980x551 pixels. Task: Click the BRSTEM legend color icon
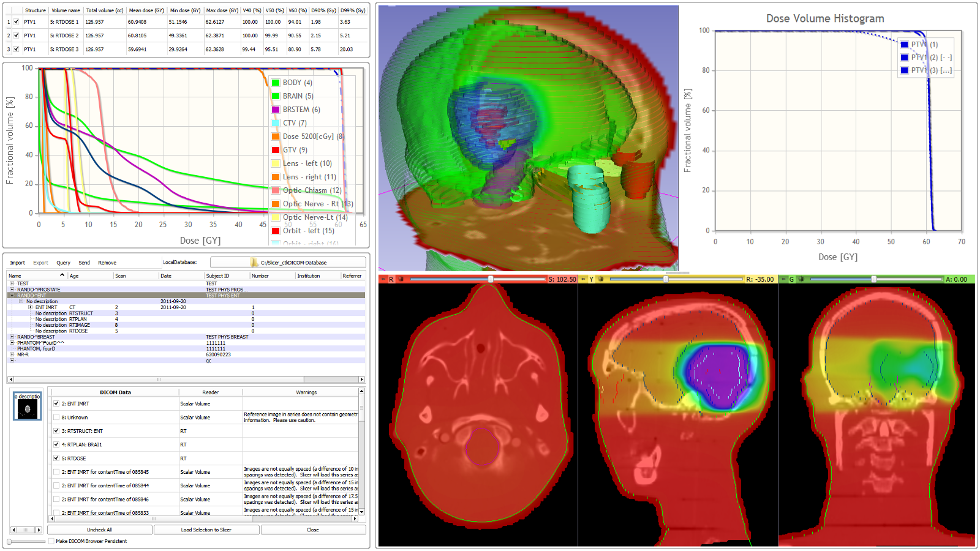click(x=276, y=110)
